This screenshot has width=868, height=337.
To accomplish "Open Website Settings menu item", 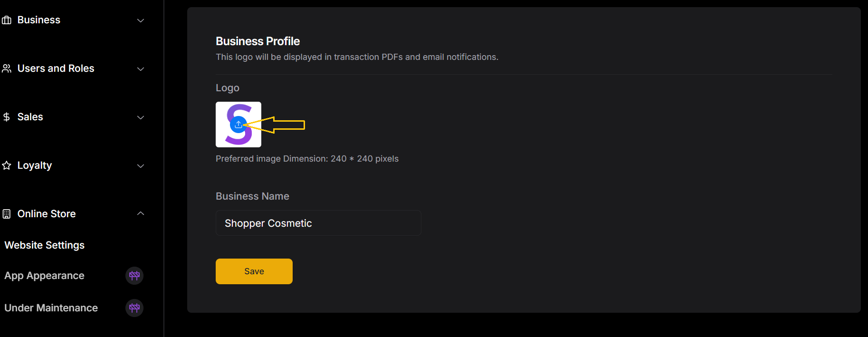I will point(45,245).
